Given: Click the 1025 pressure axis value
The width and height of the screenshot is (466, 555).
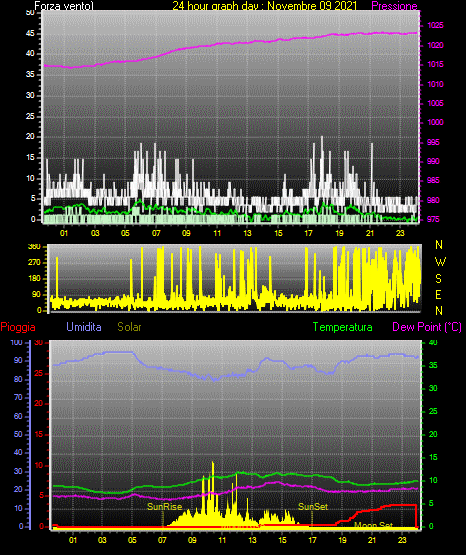Looking at the screenshot, I should pyautogui.click(x=435, y=25).
